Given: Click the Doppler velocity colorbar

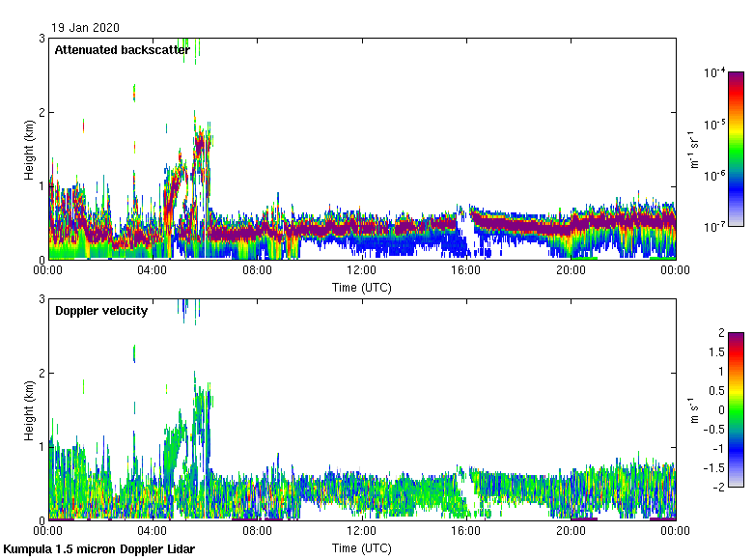Looking at the screenshot, I should [736, 409].
